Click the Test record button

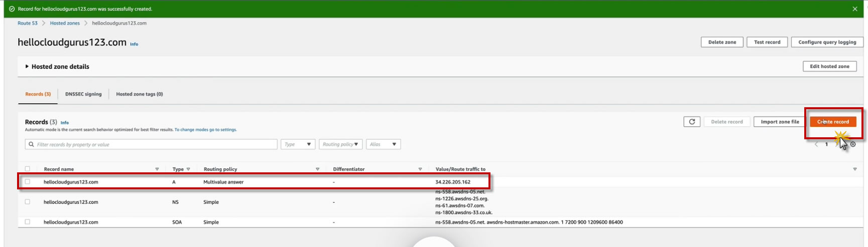[767, 42]
